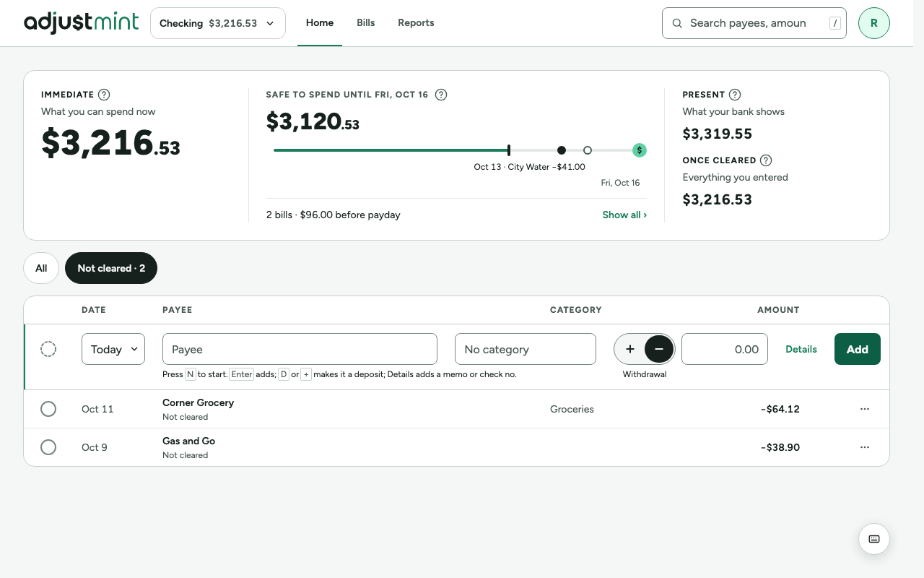Click the Oct 9 date cell
The image size is (924, 578).
click(x=95, y=447)
